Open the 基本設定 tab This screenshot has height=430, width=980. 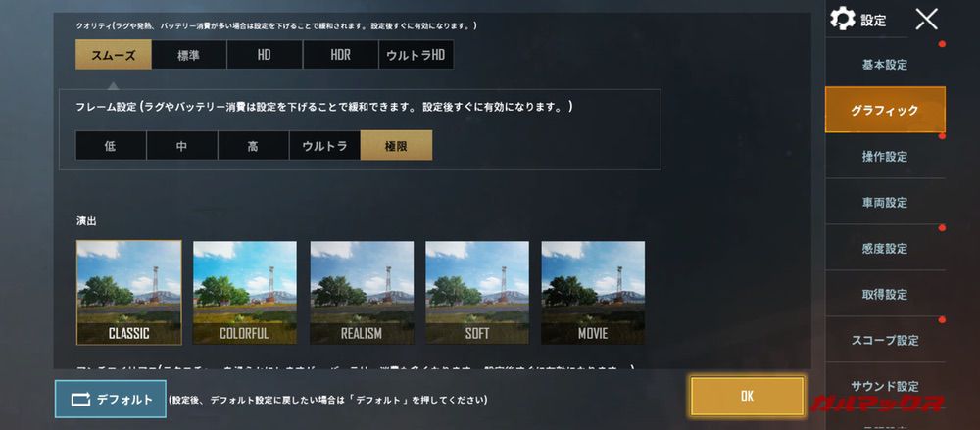tap(885, 65)
